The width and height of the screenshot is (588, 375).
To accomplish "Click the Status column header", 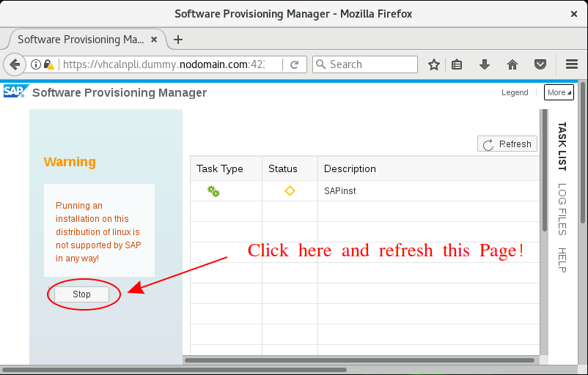I will tap(290, 168).
